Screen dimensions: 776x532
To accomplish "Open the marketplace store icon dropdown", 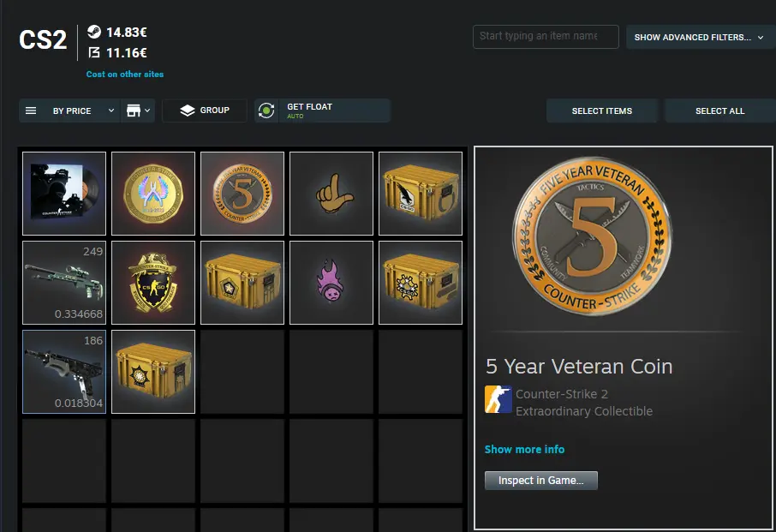I will pyautogui.click(x=138, y=111).
